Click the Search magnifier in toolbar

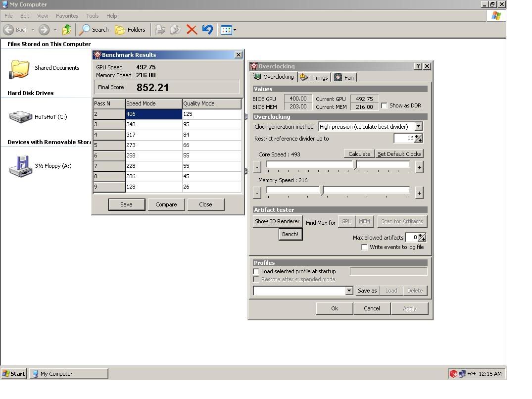(86, 30)
